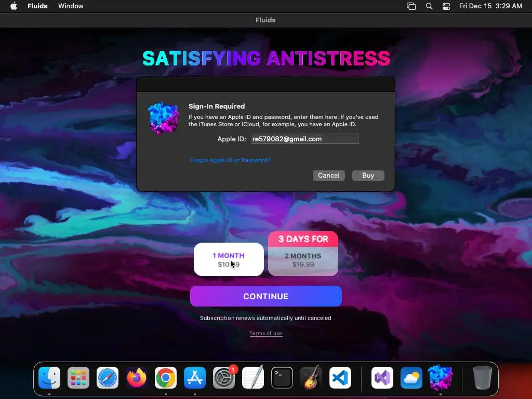Viewport: 532px width, 399px height.
Task: Open the Fluids menu in menu bar
Action: [x=37, y=6]
